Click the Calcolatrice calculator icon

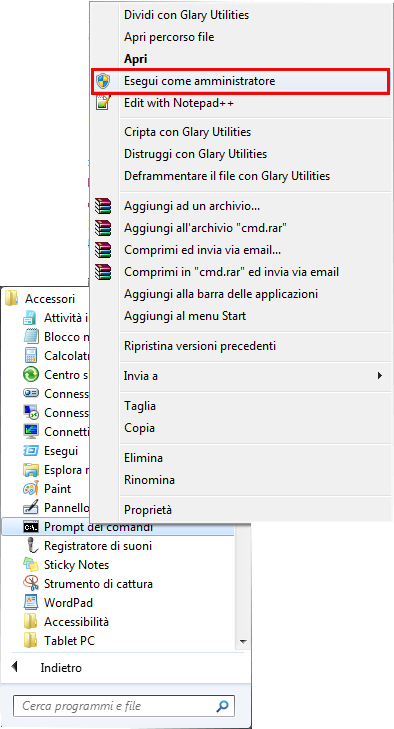[x=31, y=356]
